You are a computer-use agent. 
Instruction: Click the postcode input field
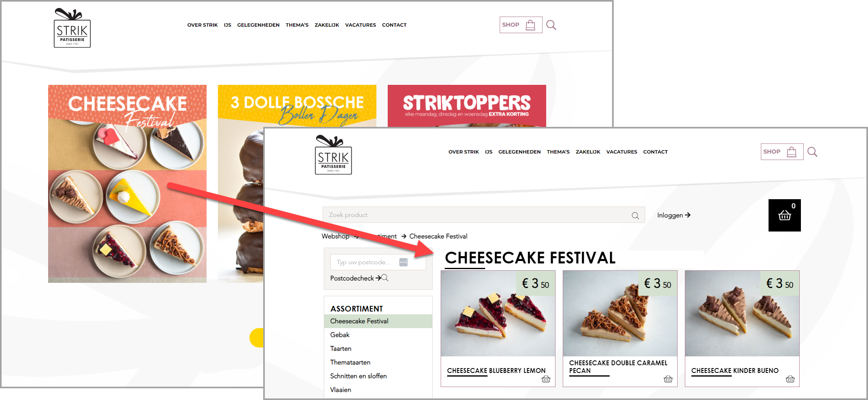pos(378,262)
